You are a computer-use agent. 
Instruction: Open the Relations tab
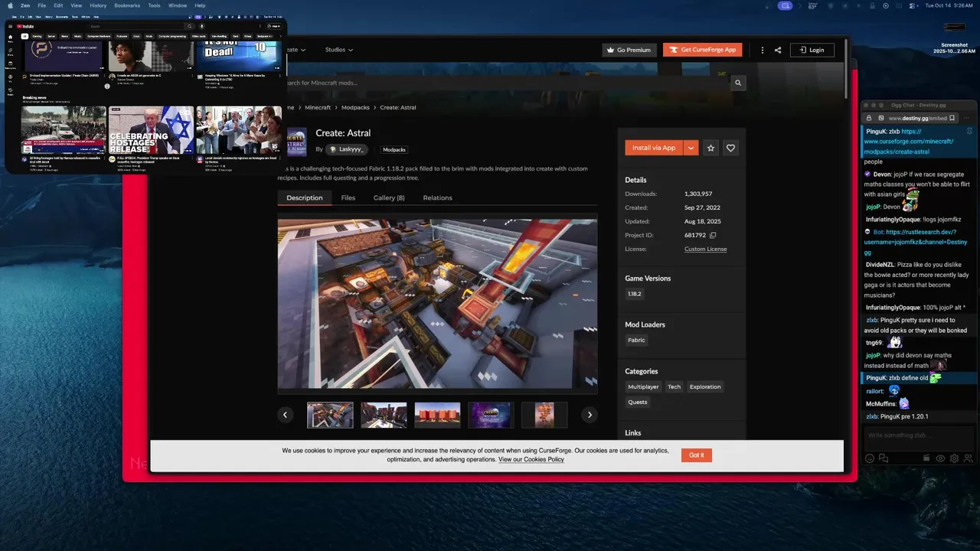click(x=437, y=197)
